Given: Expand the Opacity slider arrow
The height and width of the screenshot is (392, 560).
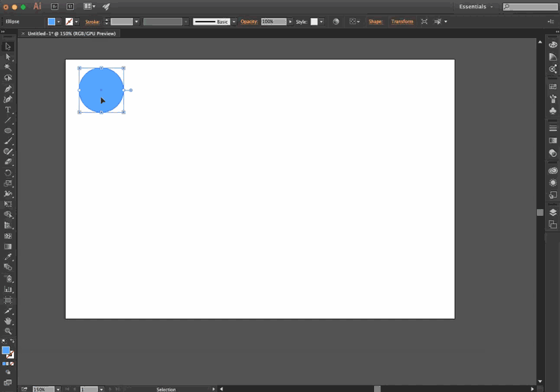Looking at the screenshot, I should pos(290,22).
